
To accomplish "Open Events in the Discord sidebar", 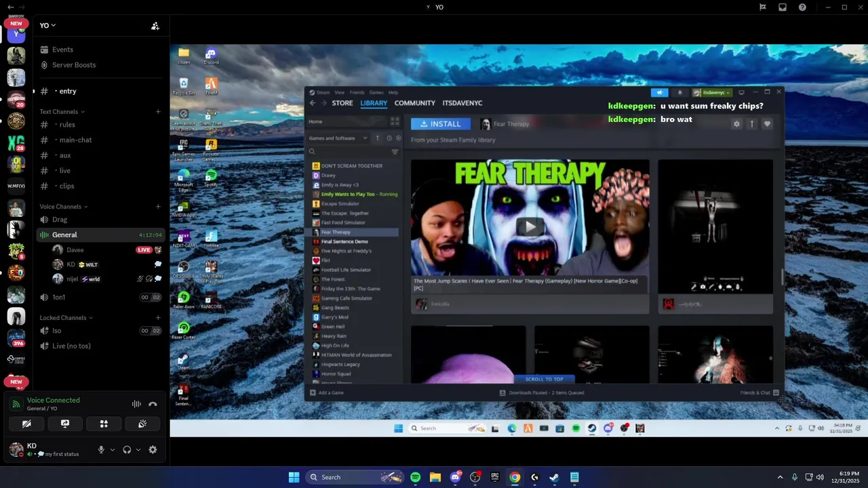I will (x=62, y=49).
